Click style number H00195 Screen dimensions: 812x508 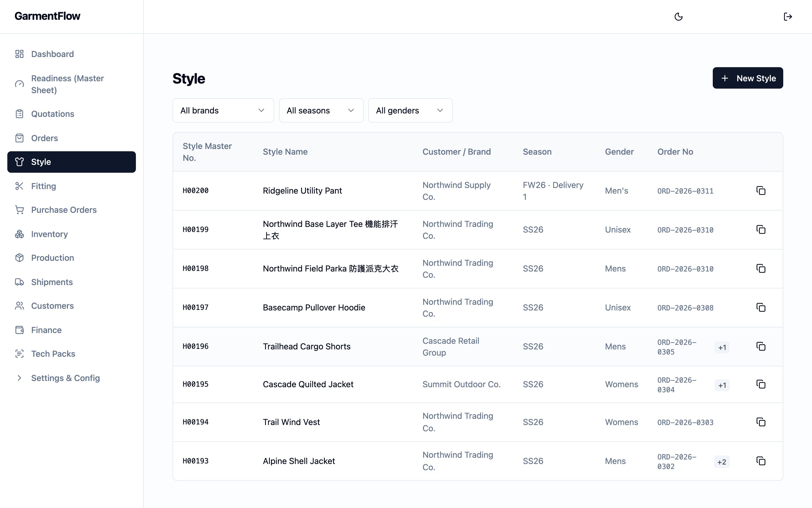pyautogui.click(x=196, y=384)
